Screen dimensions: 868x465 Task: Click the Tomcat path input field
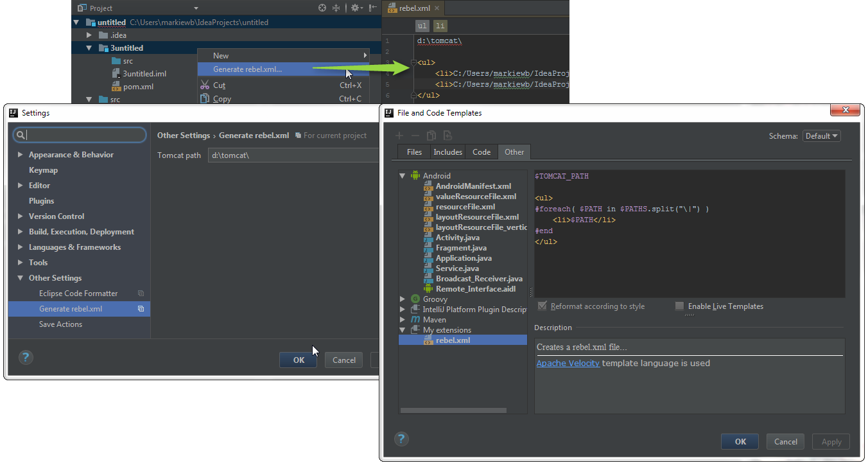[294, 155]
